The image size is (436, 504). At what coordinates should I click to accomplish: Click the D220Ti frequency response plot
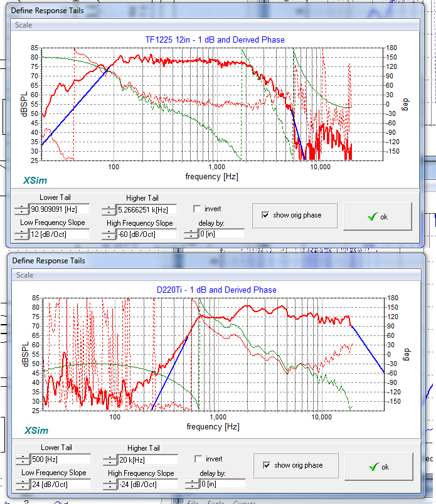[x=214, y=354]
